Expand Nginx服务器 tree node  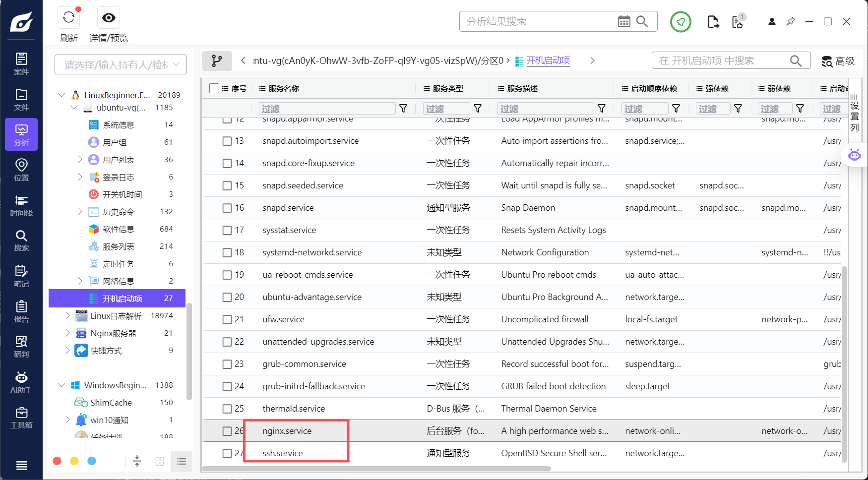(67, 333)
